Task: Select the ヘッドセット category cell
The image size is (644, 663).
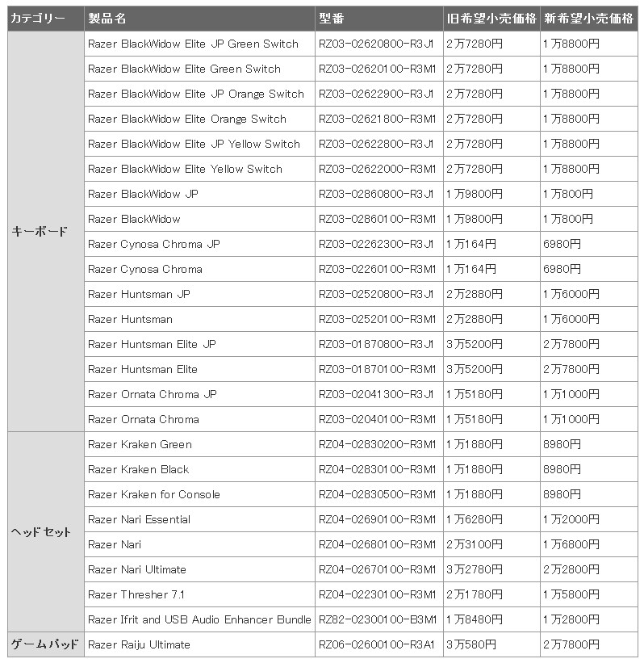Action: (46, 532)
